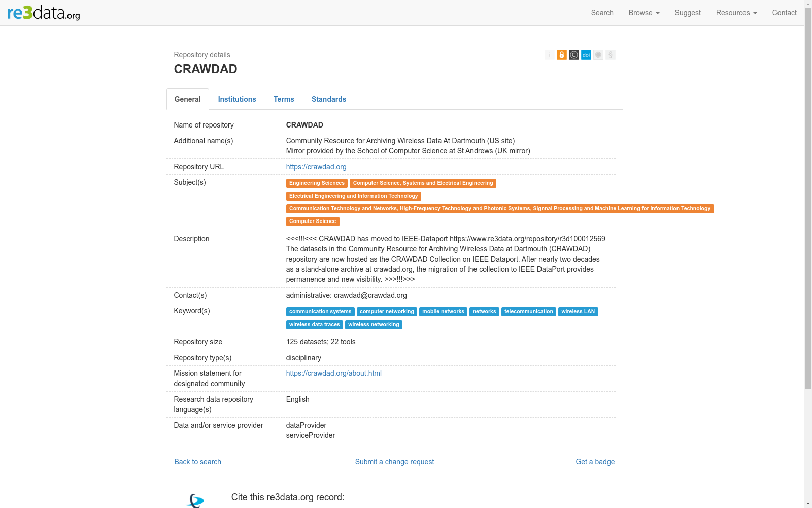Click the wireless LAN keyword tag
The image size is (812, 508).
[x=578, y=312]
